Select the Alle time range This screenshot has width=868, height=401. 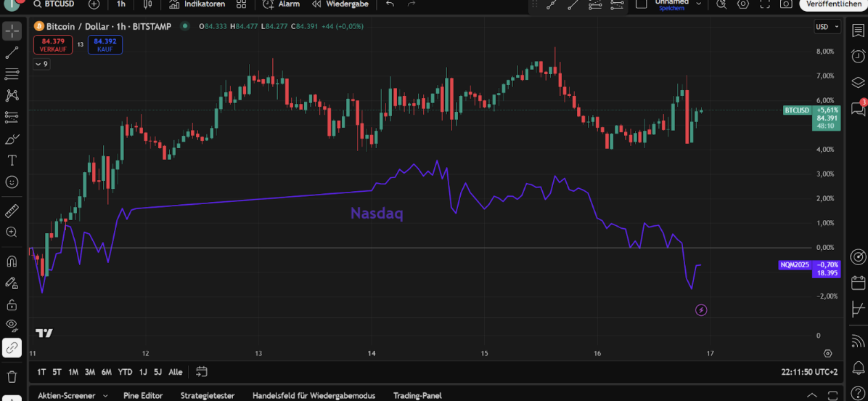coord(175,372)
